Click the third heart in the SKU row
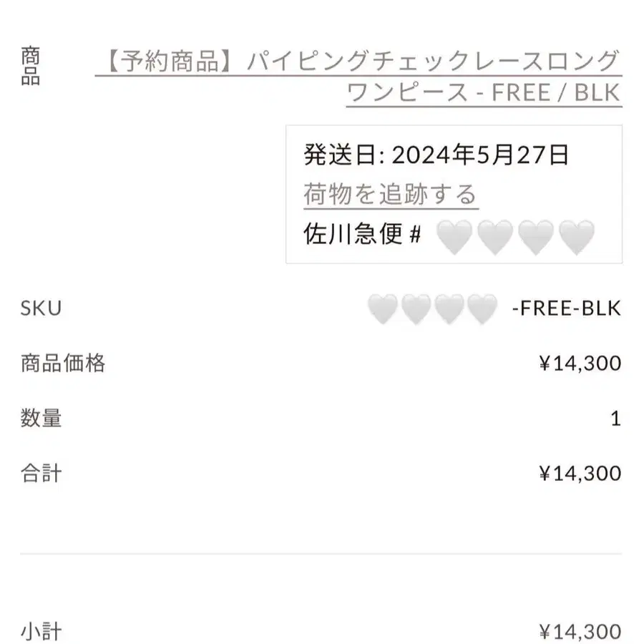Screen dimensions: 644x644 (x=449, y=308)
